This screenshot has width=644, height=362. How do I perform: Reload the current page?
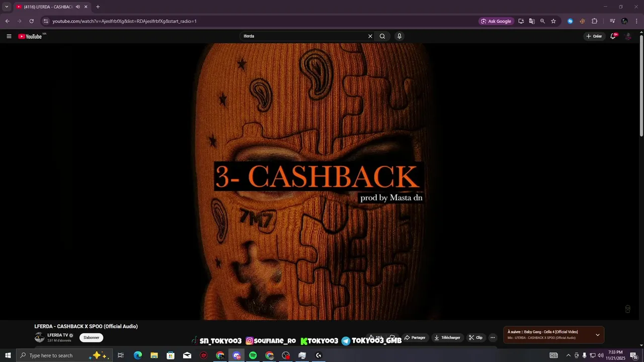31,21
